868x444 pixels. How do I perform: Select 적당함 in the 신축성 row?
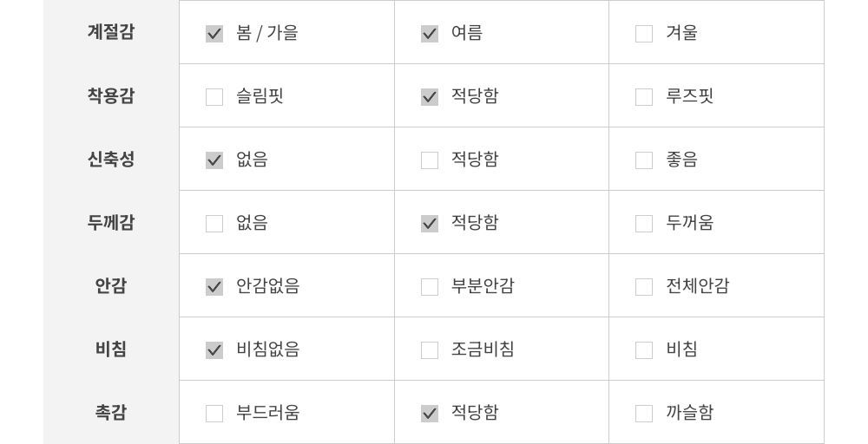click(x=430, y=160)
